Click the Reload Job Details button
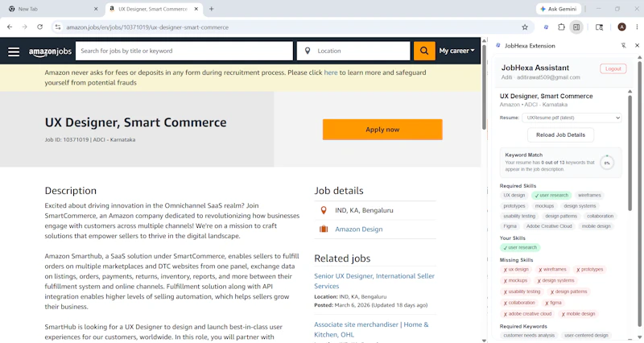Screen dimensions: 644x343 (560, 134)
